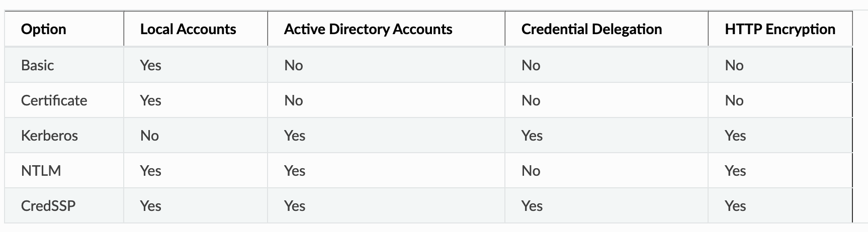Click the CredSSP row label
868x232 pixels.
[x=48, y=206]
